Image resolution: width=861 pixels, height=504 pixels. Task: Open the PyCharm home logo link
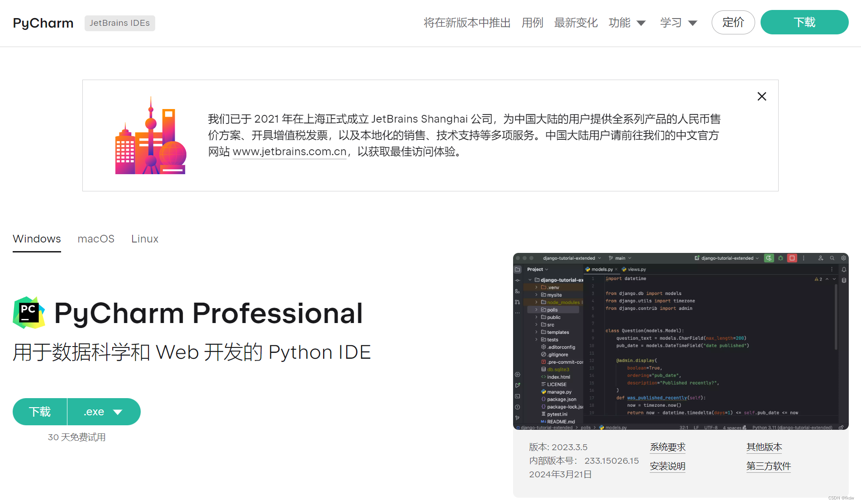click(43, 23)
